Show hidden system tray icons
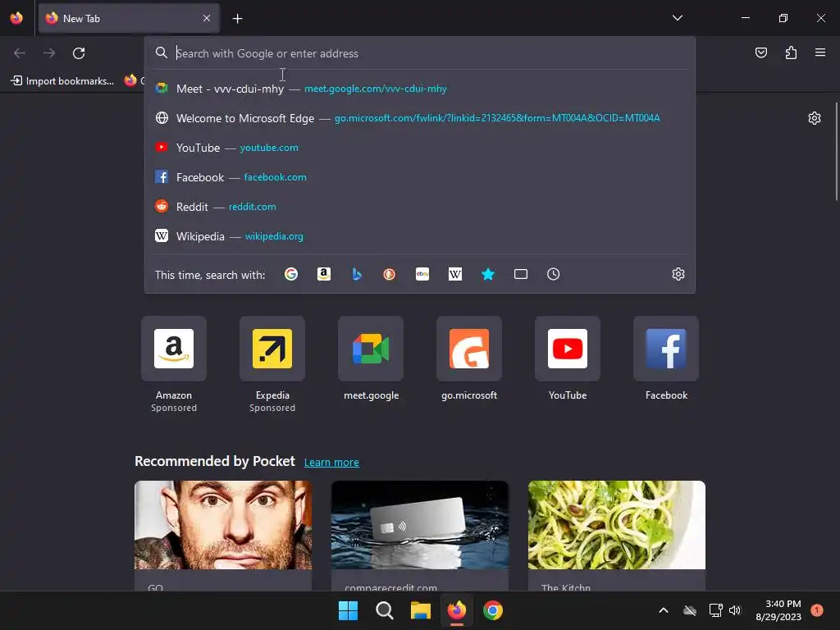The width and height of the screenshot is (840, 630). click(x=663, y=610)
